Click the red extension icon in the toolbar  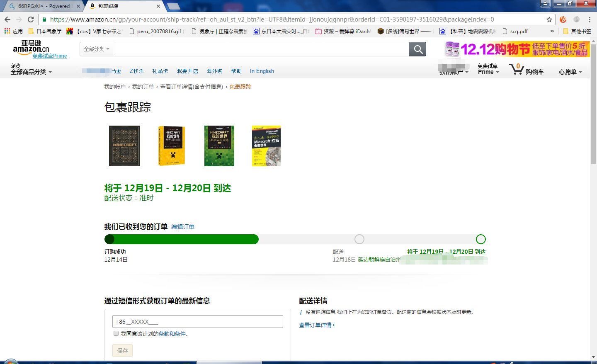[x=563, y=19]
